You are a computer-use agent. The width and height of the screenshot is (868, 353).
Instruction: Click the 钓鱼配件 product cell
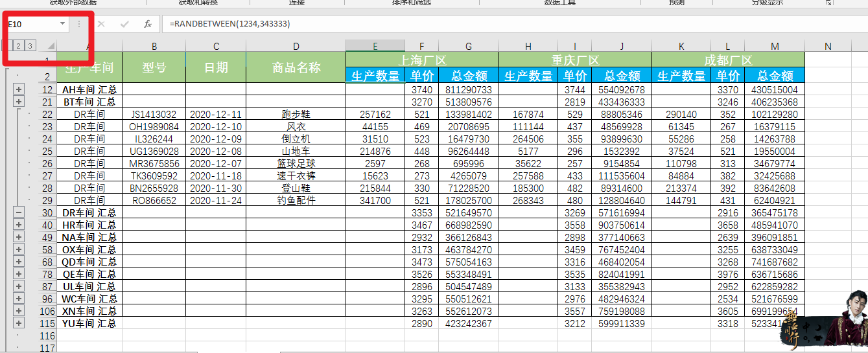click(296, 200)
